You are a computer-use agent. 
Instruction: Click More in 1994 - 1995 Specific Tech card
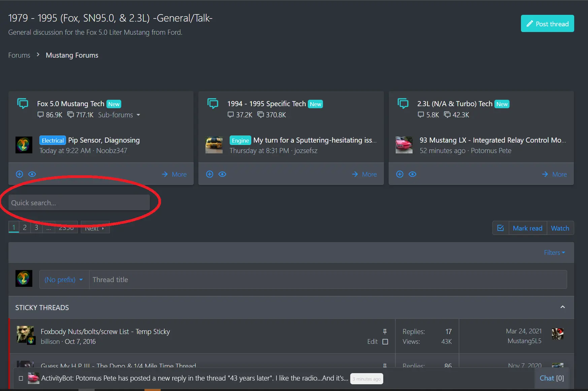point(364,174)
